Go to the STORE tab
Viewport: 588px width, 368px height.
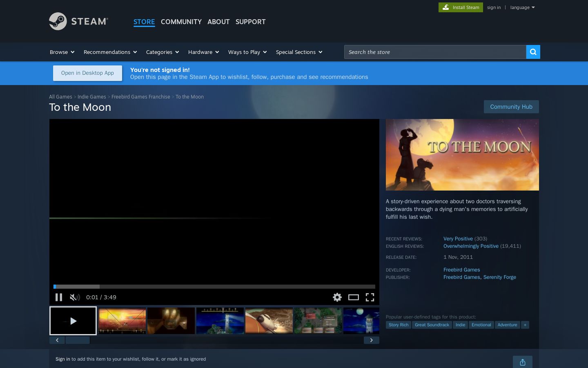pos(144,22)
